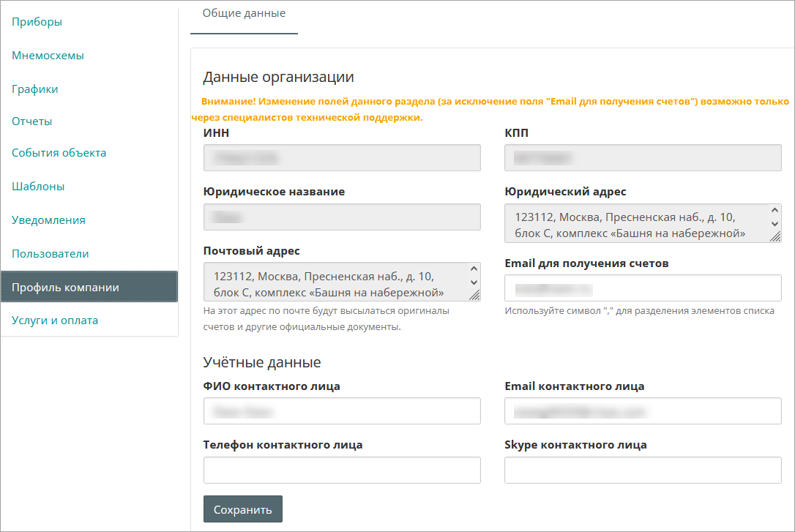Screen dimensions: 795x532
Task: Open the Графики section
Action: tap(35, 89)
